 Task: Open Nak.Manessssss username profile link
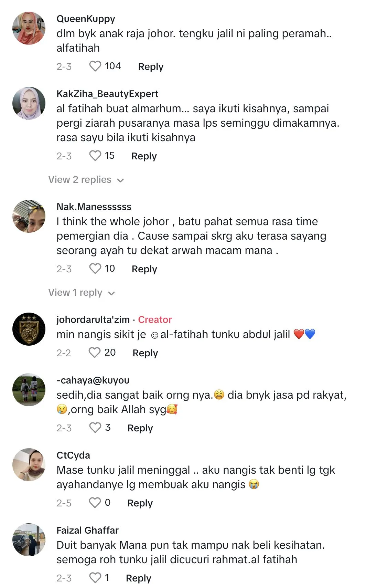click(x=94, y=207)
